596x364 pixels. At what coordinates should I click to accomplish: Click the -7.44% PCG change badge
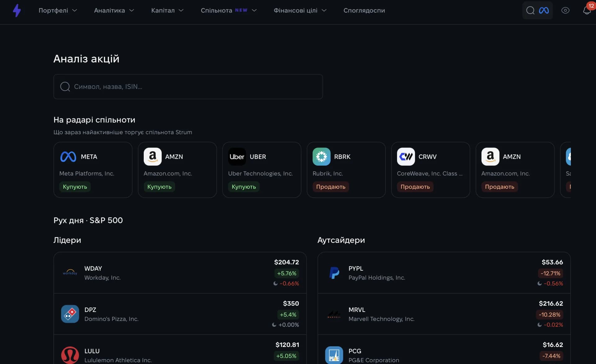[551, 356]
